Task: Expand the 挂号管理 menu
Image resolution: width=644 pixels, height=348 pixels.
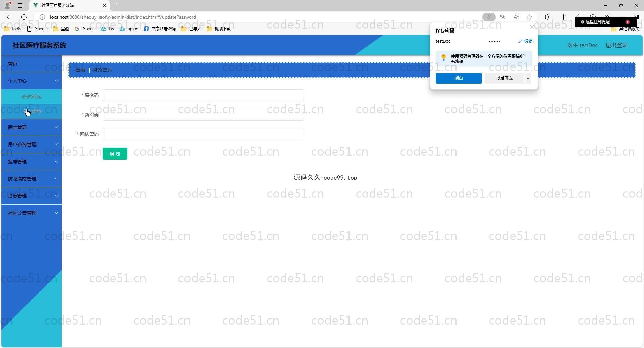Action: tap(32, 162)
